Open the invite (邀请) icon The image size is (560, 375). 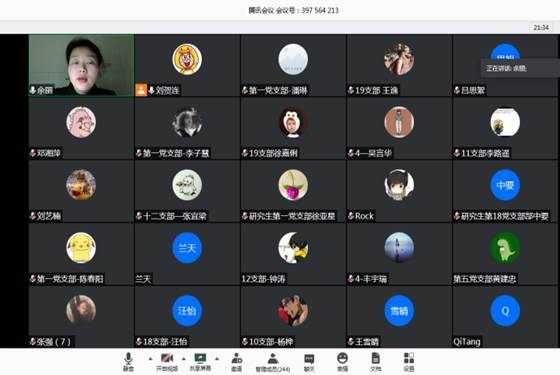pos(237,361)
